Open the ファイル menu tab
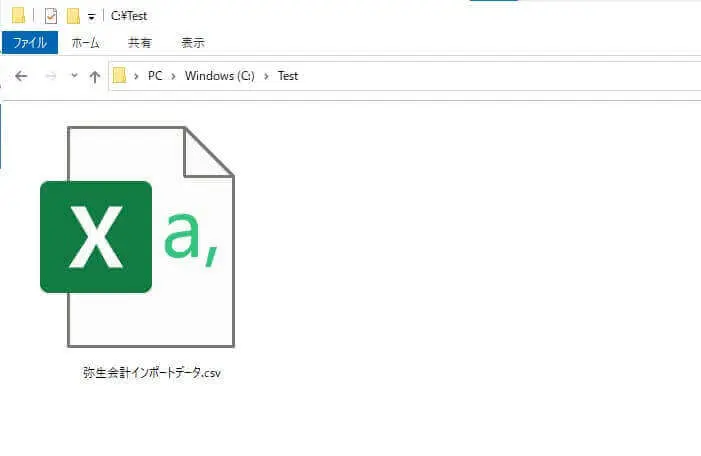 tap(30, 42)
